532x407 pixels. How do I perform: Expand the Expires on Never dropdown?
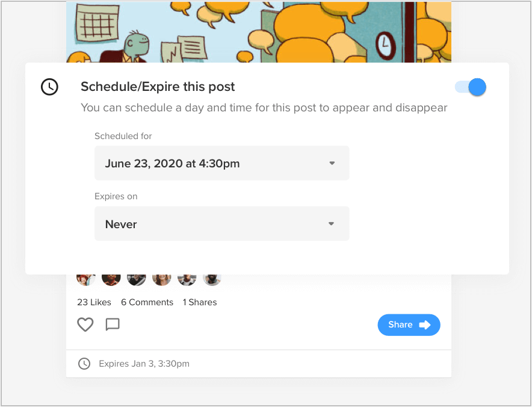(221, 224)
